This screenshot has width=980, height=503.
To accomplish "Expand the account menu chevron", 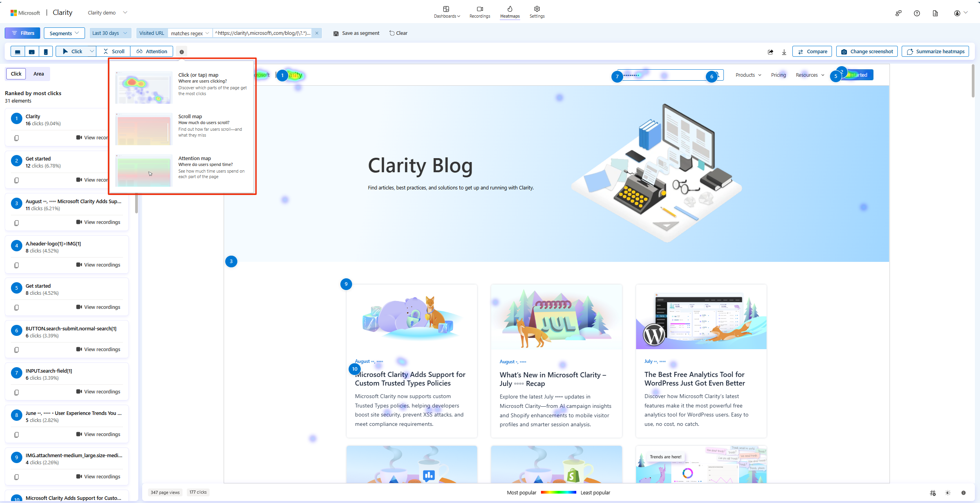I will 966,13.
